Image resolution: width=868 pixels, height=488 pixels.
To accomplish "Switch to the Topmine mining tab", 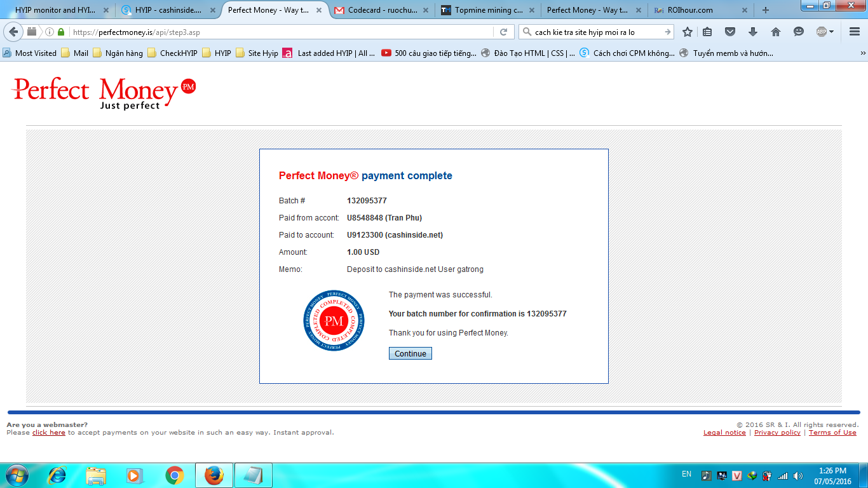I will [487, 10].
